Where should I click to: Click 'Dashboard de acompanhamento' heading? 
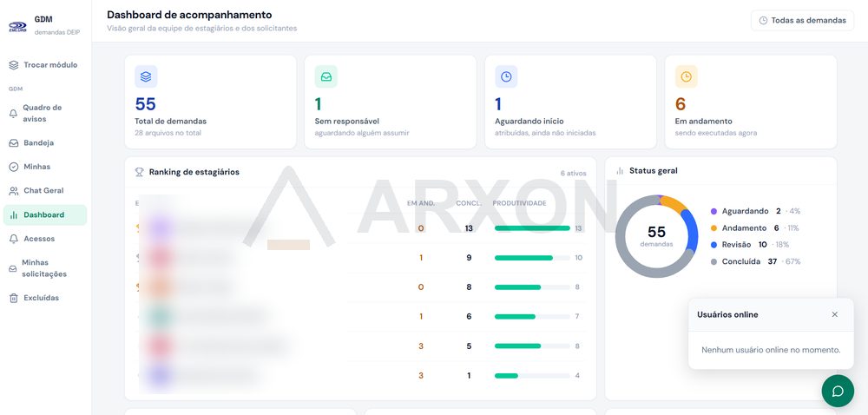[189, 15]
